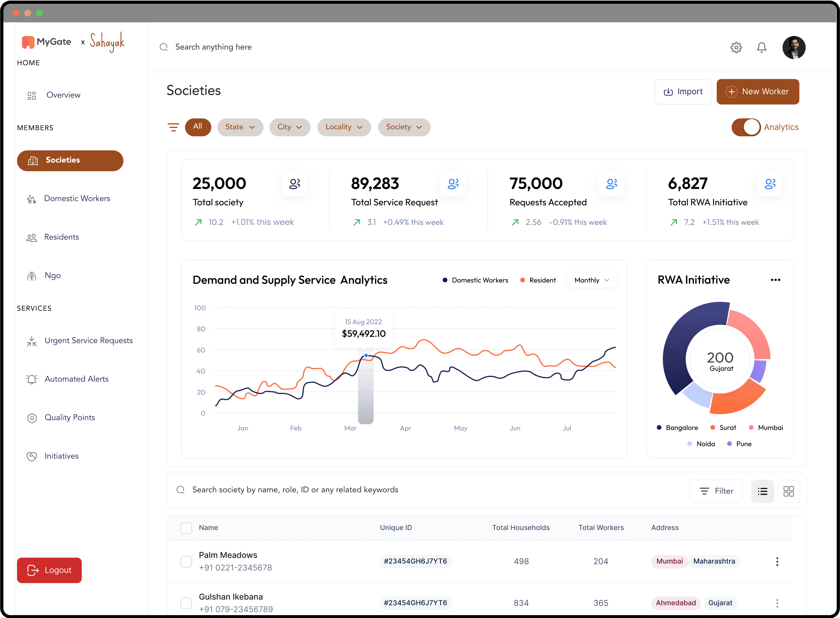Image resolution: width=840 pixels, height=618 pixels.
Task: Click the Total society users icon
Action: [295, 184]
